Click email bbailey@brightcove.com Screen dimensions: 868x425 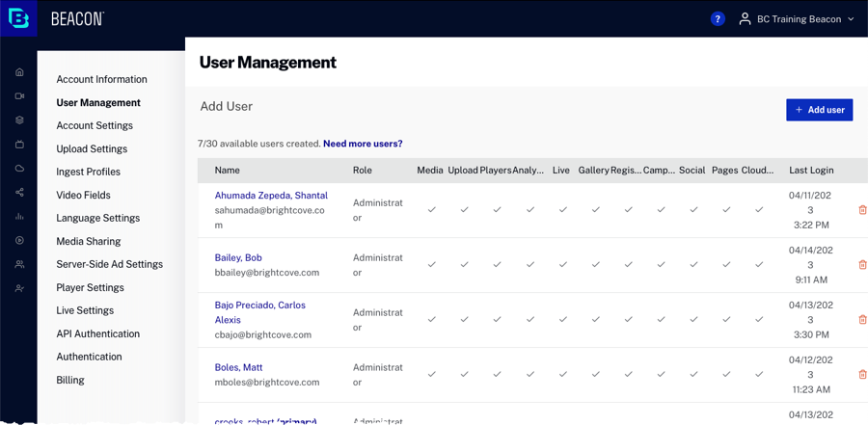pos(267,273)
